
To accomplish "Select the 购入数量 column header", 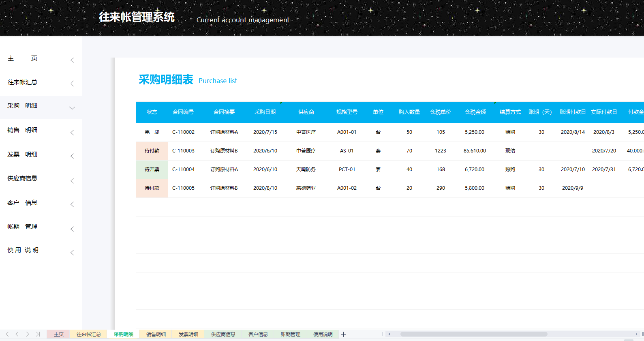I will tap(409, 112).
